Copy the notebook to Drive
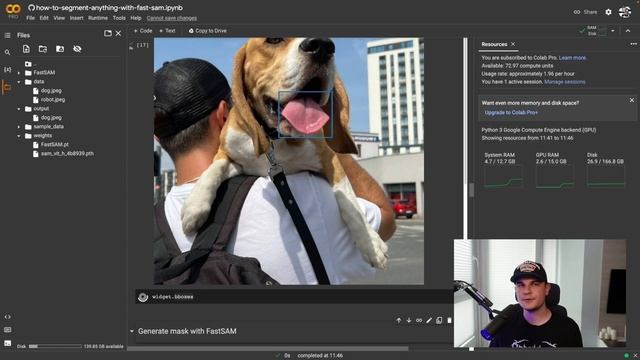The height and width of the screenshot is (360, 640). point(208,31)
